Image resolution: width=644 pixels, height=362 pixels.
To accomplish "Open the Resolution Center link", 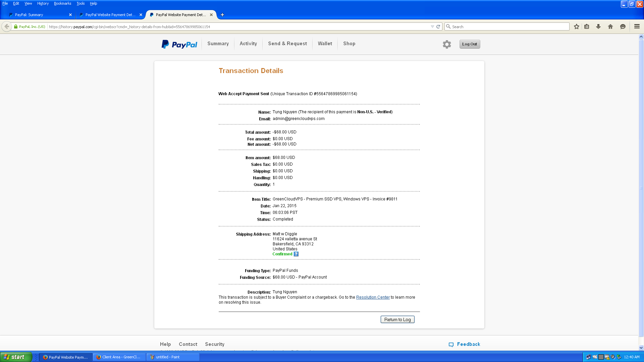I will pos(373,297).
